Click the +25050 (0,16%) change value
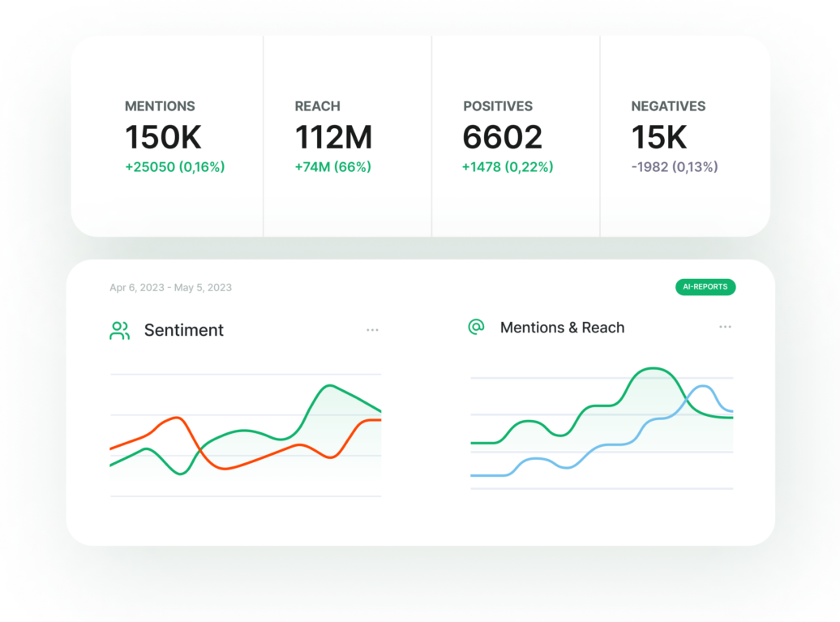 174,167
